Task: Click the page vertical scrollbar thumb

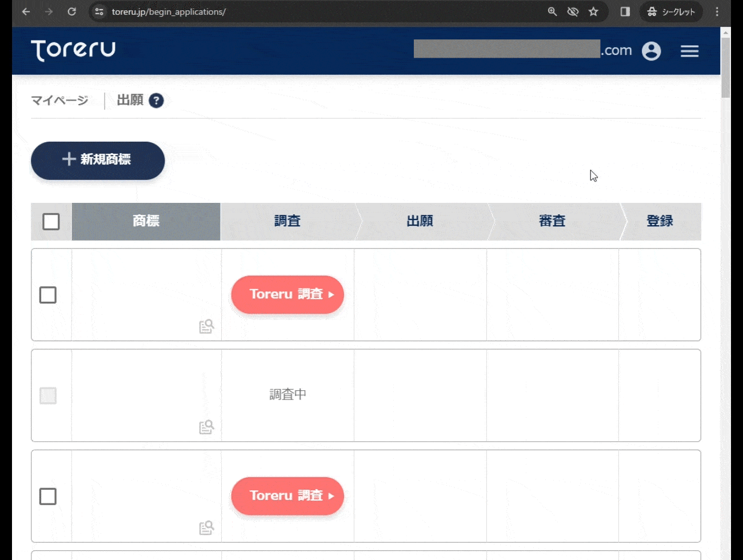Action: pos(726,67)
